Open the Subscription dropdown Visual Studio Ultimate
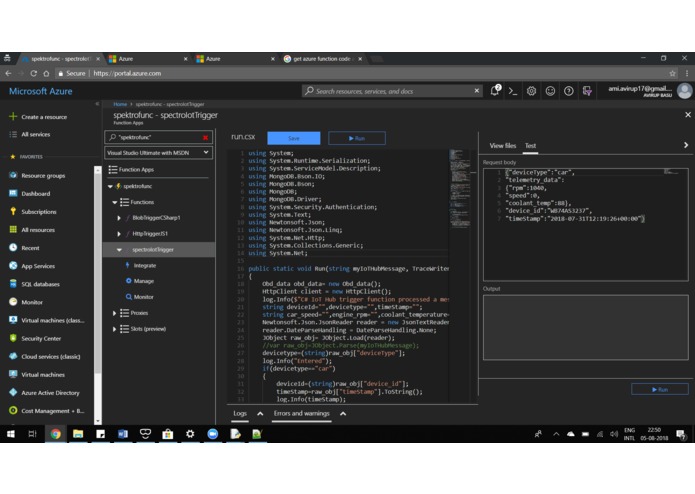Screen dimensions: 695x494 pyautogui.click(x=158, y=152)
